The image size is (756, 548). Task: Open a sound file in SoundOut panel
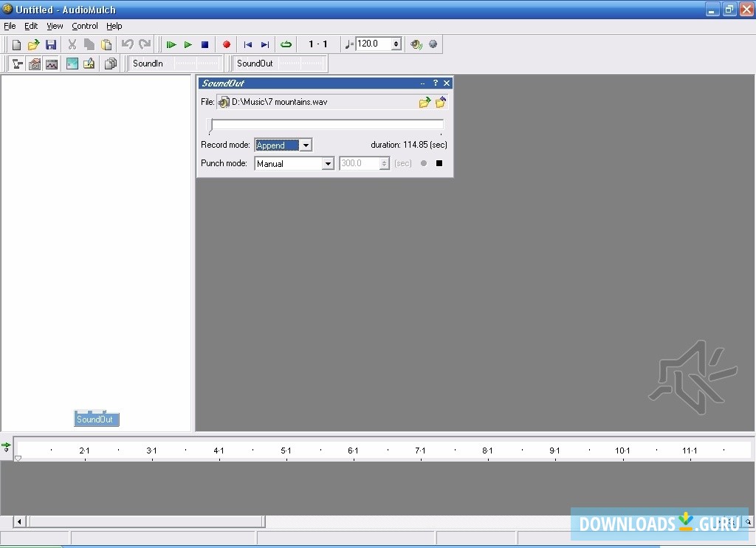(x=425, y=102)
